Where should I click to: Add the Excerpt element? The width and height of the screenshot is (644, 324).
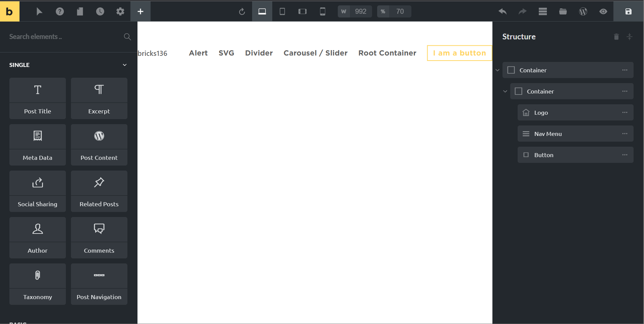[x=99, y=98]
